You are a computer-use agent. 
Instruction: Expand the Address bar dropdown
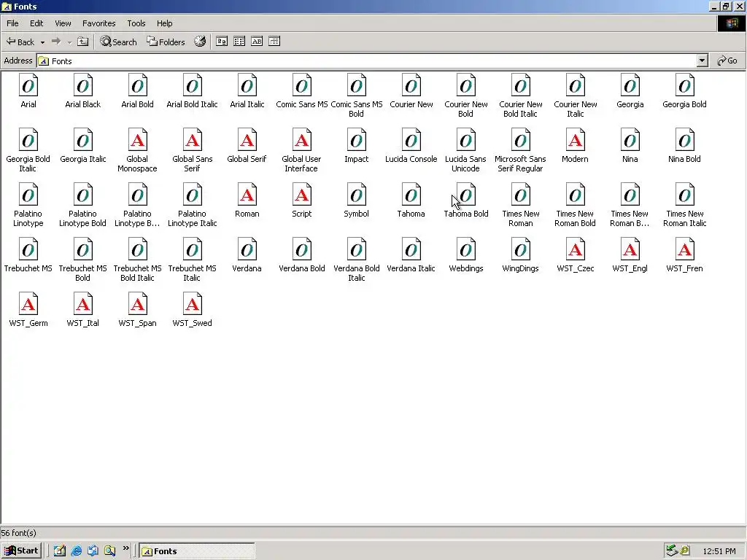point(703,61)
